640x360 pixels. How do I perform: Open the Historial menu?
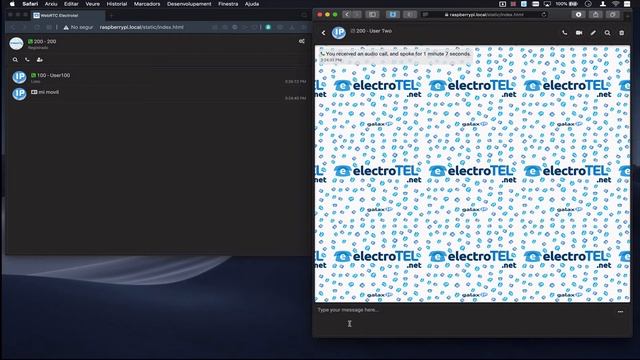coord(117,4)
